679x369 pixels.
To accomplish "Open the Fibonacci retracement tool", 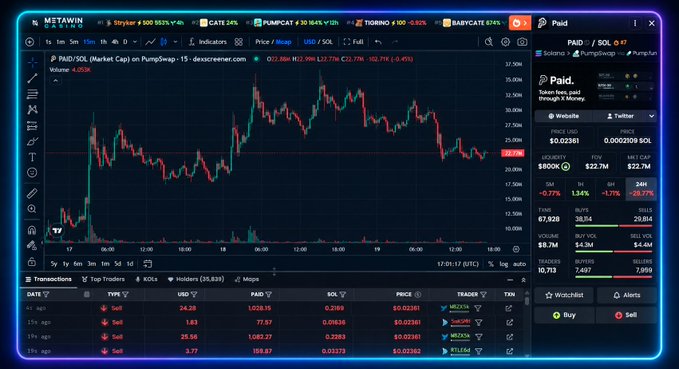I will coord(32,94).
